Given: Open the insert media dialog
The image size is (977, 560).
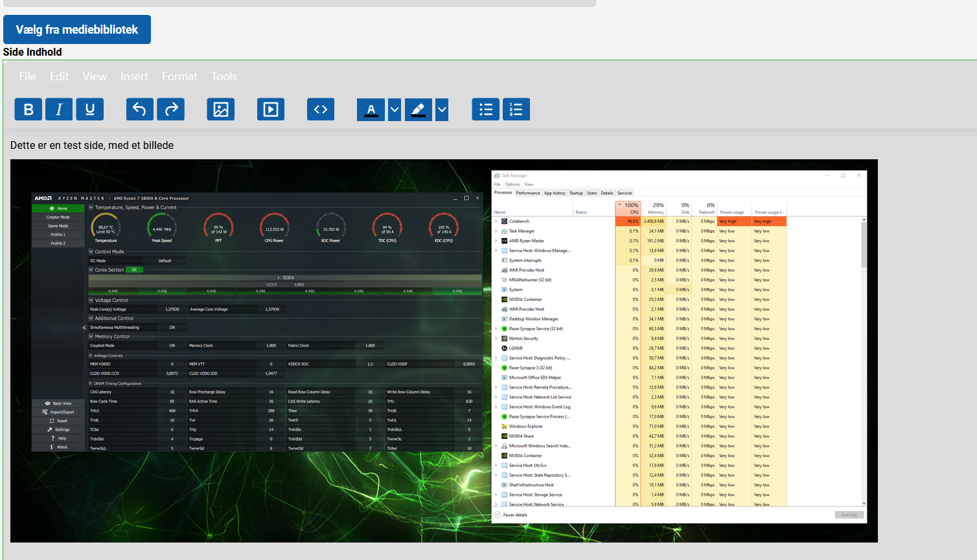Looking at the screenshot, I should tap(271, 109).
